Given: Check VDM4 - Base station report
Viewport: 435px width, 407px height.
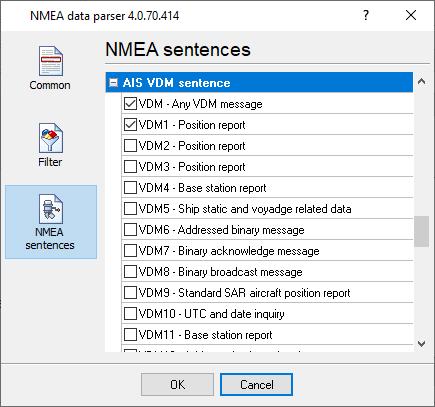Looking at the screenshot, I should tap(130, 188).
